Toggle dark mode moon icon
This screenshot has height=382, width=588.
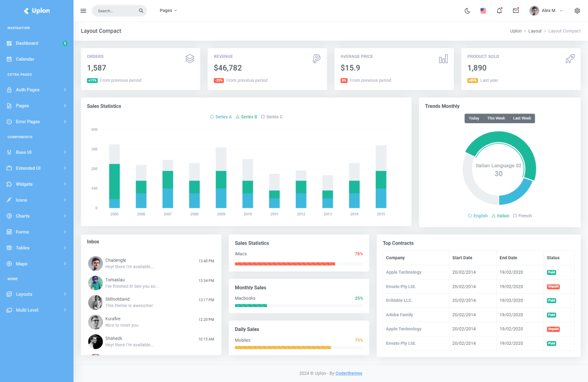468,11
